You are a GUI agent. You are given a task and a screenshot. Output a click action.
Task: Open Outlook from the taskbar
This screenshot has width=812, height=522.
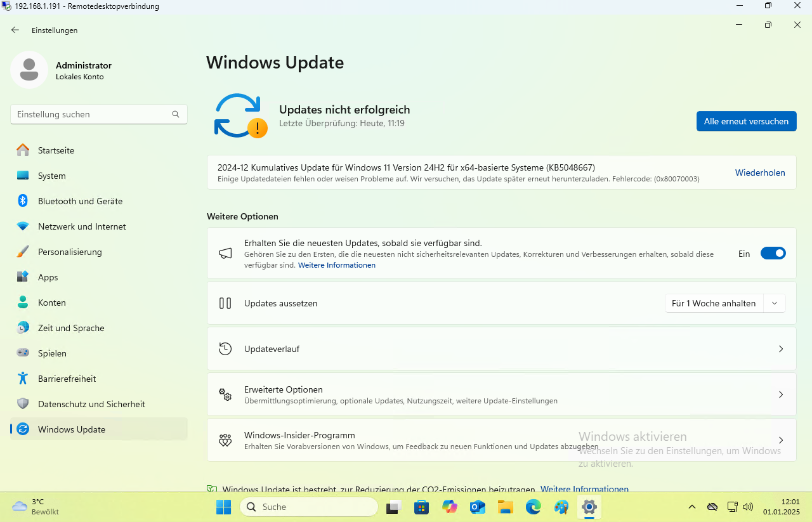[x=477, y=507]
